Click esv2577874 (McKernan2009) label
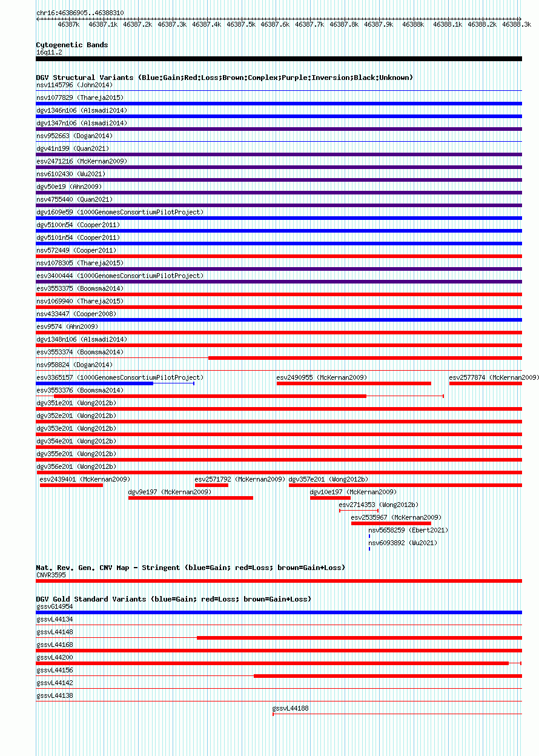 point(494,378)
